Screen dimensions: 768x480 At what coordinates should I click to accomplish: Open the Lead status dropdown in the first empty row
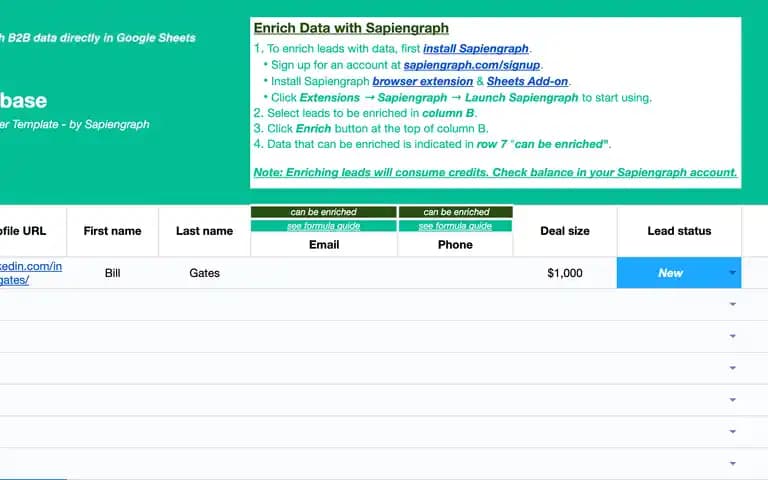tap(733, 304)
